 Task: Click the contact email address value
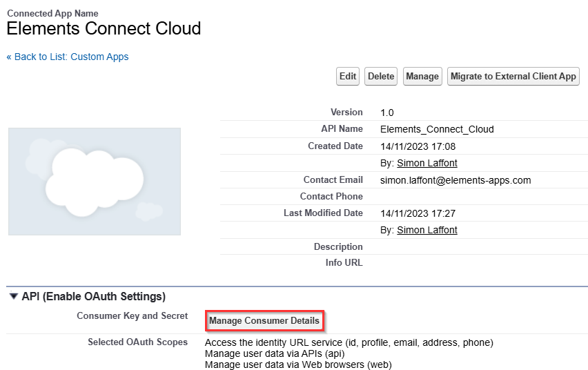point(455,180)
